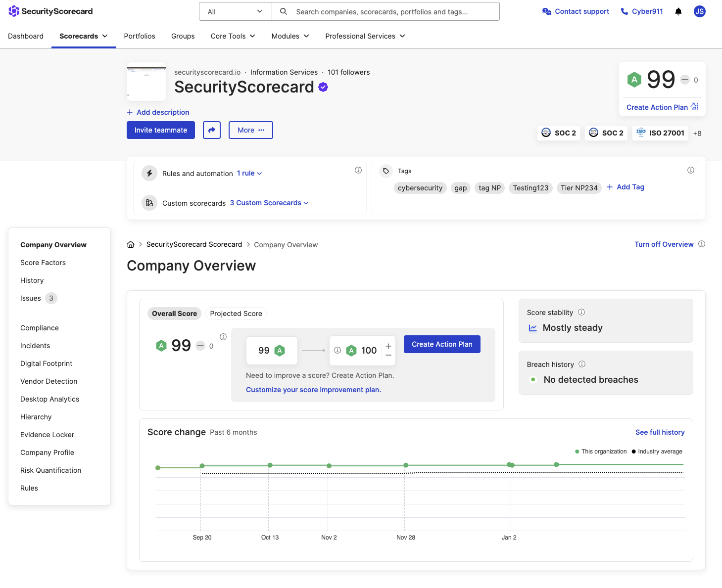722x588 pixels.
Task: Click the chart data point at Nov 28
Action: [406, 465]
